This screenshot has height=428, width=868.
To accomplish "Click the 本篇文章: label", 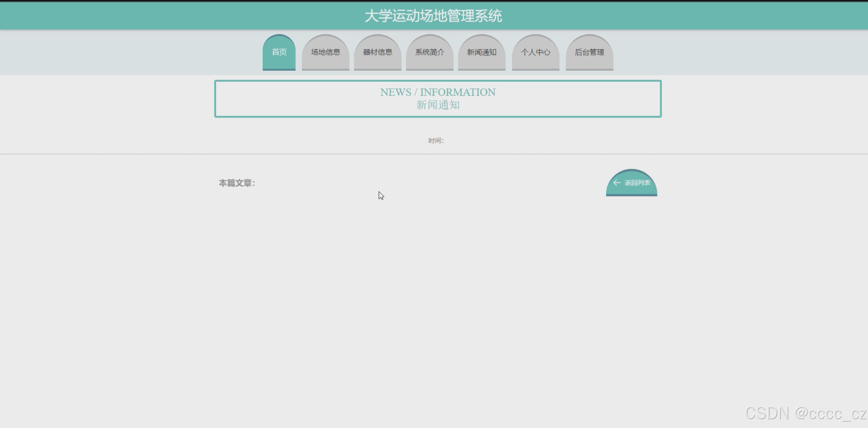I will 237,183.
